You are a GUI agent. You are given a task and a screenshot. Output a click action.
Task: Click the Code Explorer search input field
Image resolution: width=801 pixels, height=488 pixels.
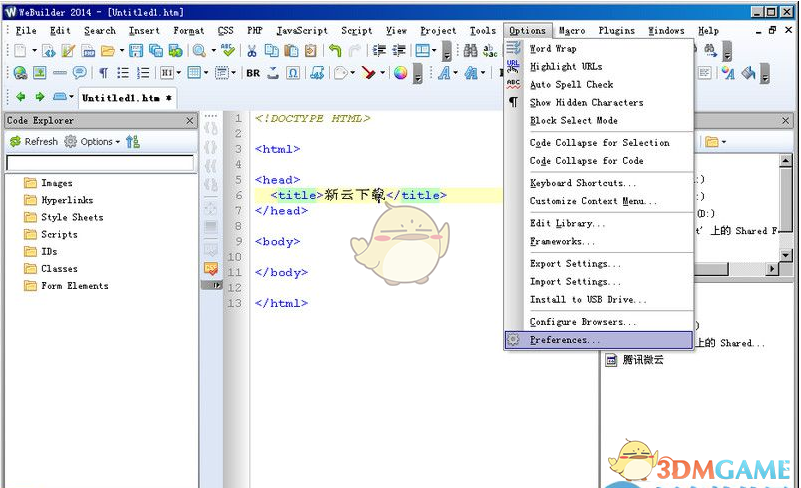100,163
